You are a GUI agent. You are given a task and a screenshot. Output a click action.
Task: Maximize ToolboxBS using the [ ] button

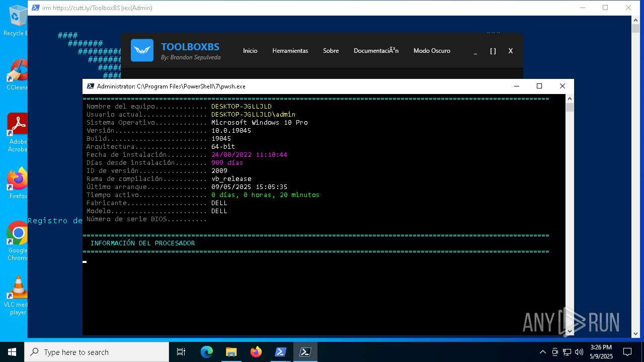coord(493,51)
